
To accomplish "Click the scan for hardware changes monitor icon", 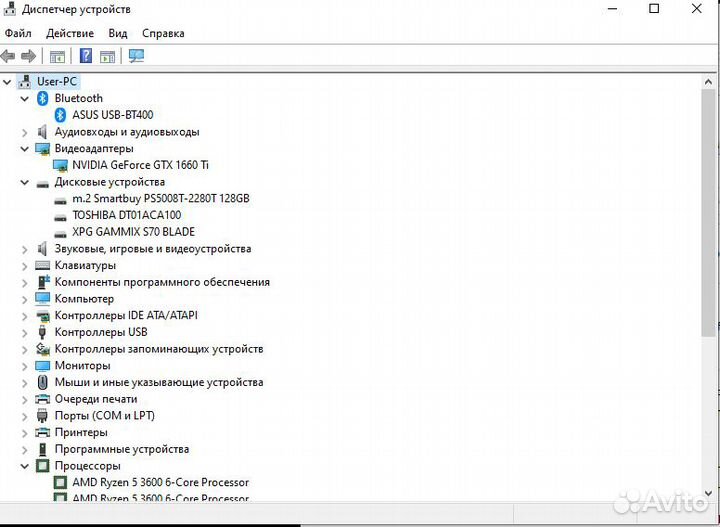I will [x=137, y=56].
